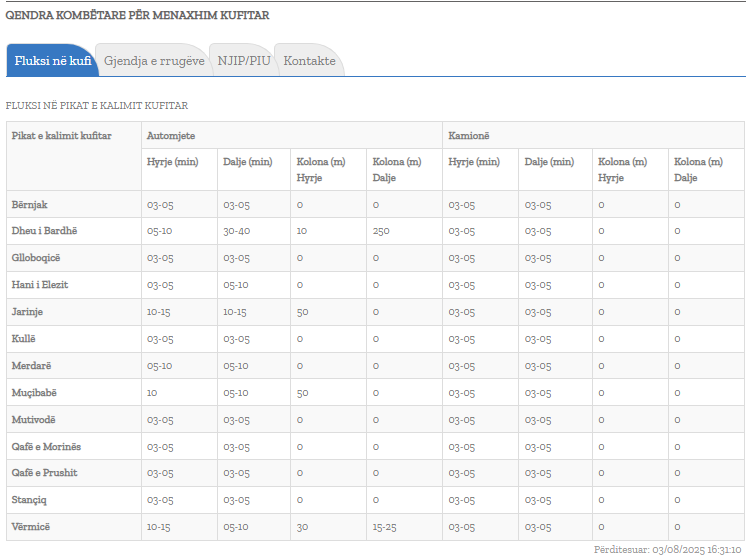Select the Dheu i Bardhë row name
748x560 pixels.
click(44, 231)
